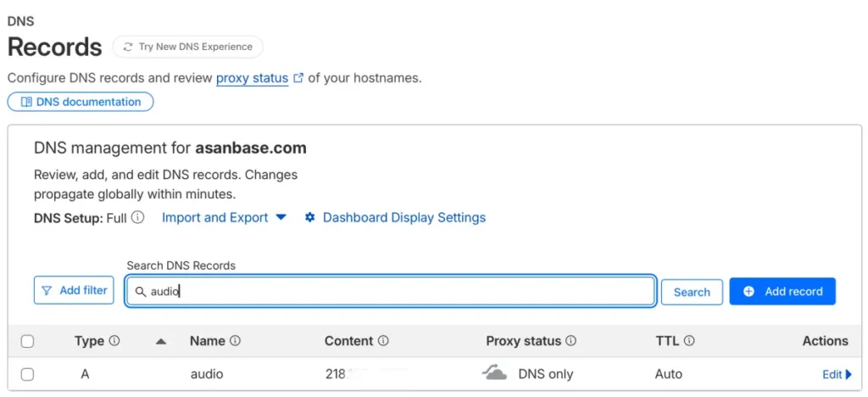Click the info icon next to DNS Setup Full

138,217
